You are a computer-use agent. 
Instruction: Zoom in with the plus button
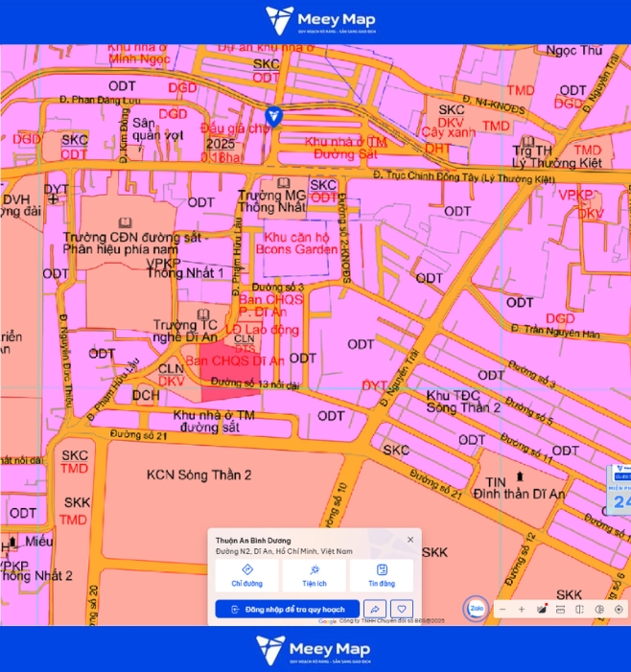tap(522, 610)
